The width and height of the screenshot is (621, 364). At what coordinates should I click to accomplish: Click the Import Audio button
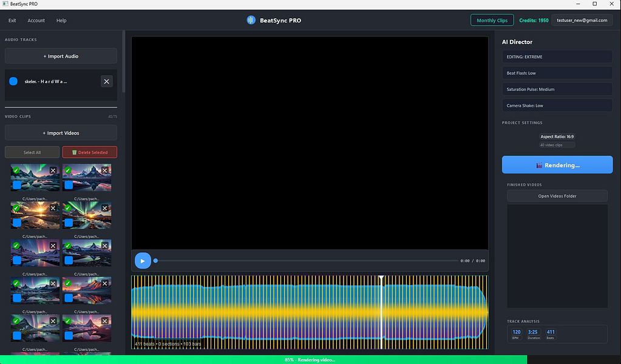(x=60, y=56)
